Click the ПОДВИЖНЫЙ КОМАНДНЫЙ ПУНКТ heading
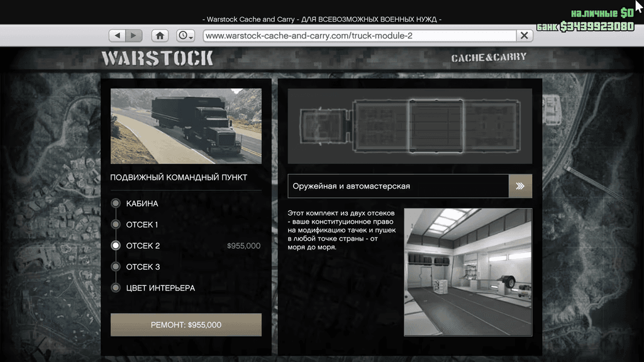This screenshot has height=362, width=644. coord(179,177)
